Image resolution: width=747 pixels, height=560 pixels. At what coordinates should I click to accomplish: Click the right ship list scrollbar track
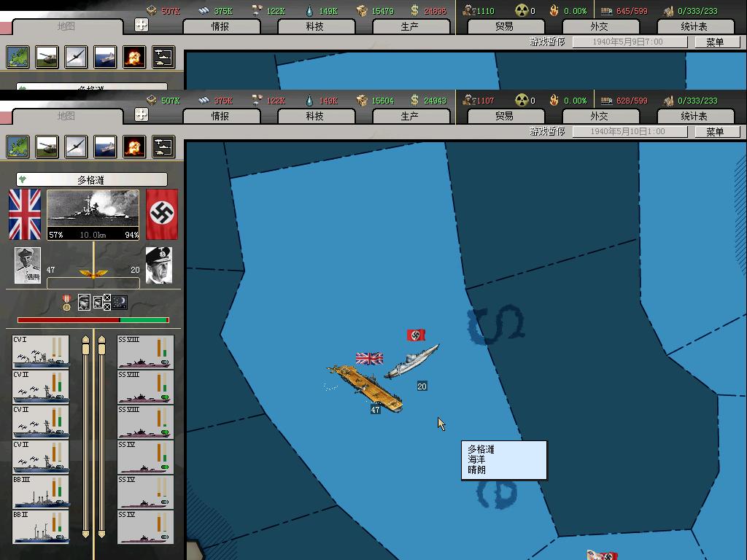[101, 437]
